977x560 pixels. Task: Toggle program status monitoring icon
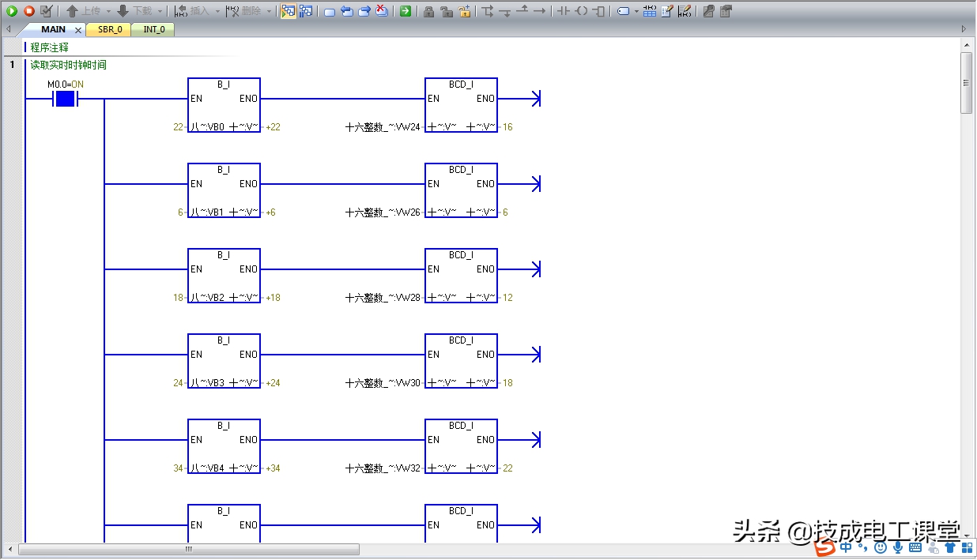click(x=289, y=11)
